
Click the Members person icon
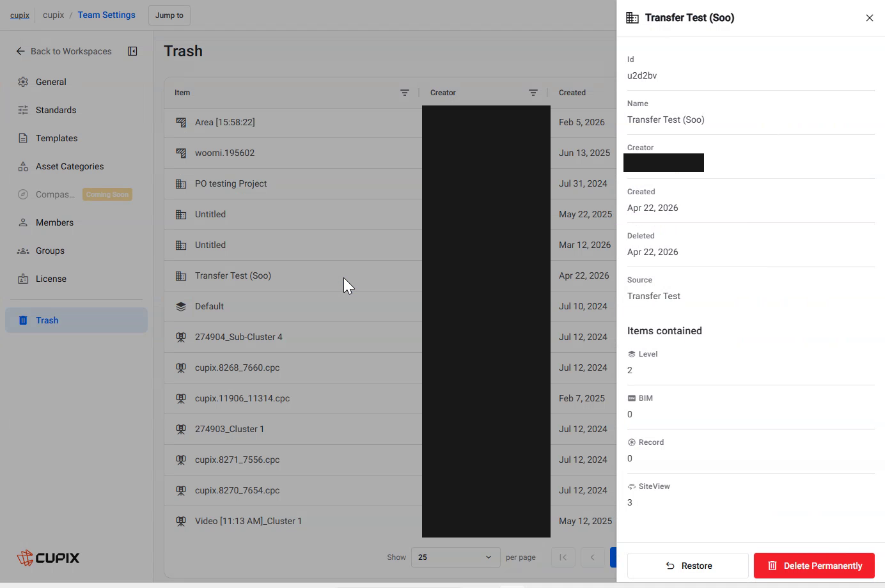(23, 222)
